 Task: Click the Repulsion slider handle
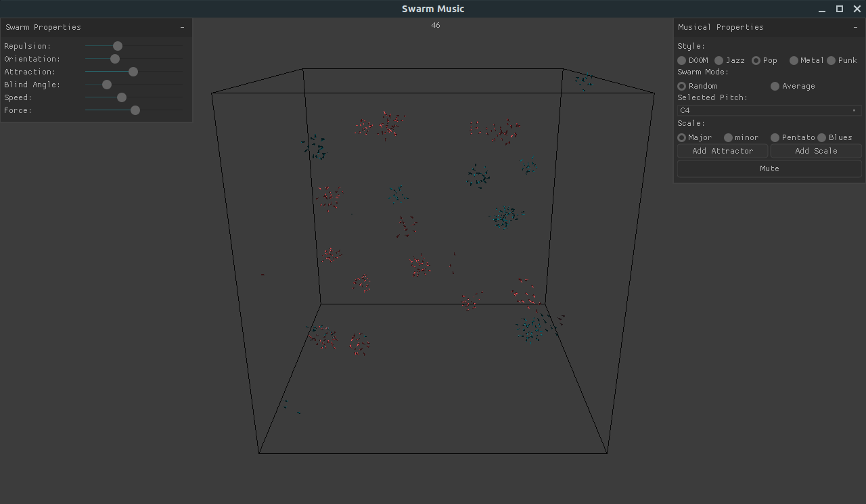pos(118,46)
